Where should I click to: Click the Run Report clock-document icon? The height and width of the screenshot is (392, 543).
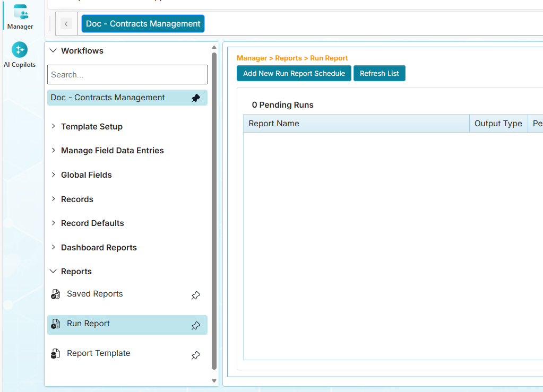click(x=56, y=324)
